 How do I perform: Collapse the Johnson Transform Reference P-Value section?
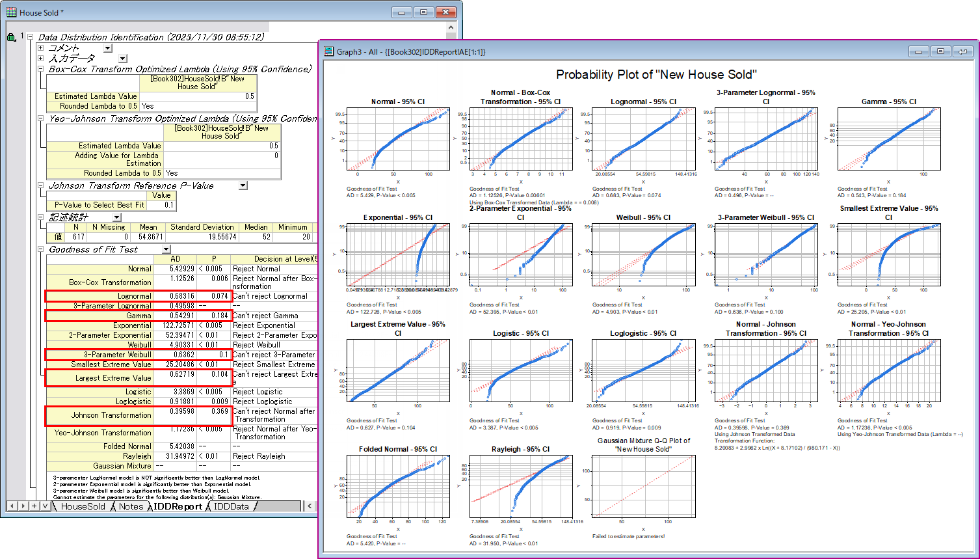pyautogui.click(x=41, y=185)
